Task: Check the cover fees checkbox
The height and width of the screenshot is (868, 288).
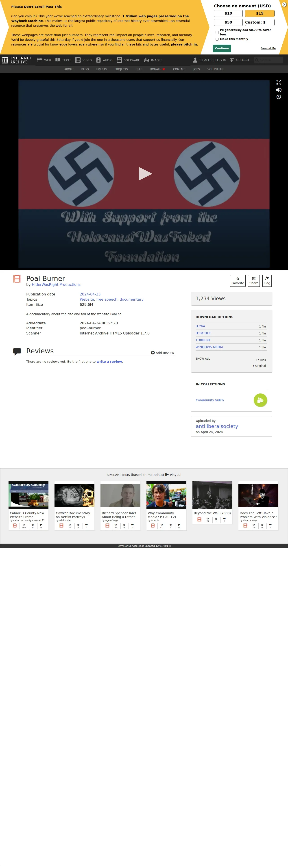Action: click(x=217, y=32)
